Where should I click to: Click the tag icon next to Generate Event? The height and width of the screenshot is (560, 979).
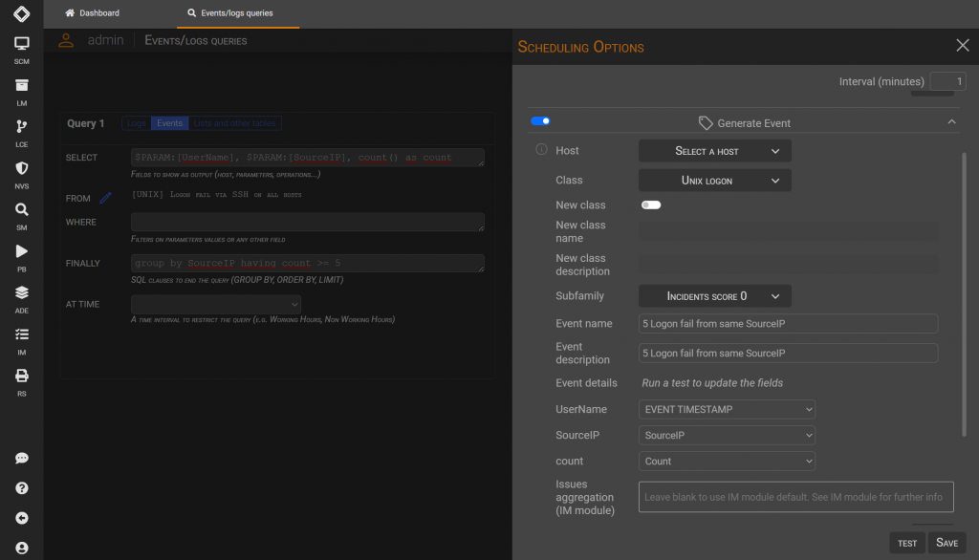point(706,123)
